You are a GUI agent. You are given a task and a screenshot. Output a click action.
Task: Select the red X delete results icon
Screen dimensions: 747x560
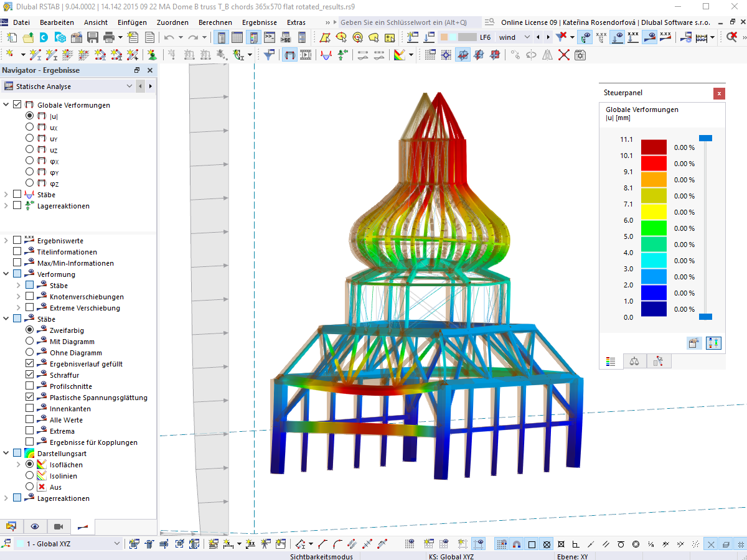(564, 55)
